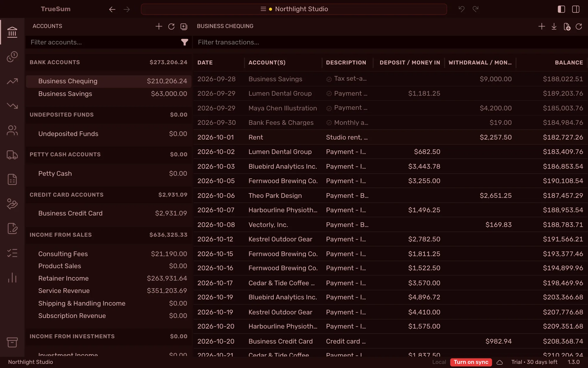Click the cloud sync status icon

click(500, 362)
